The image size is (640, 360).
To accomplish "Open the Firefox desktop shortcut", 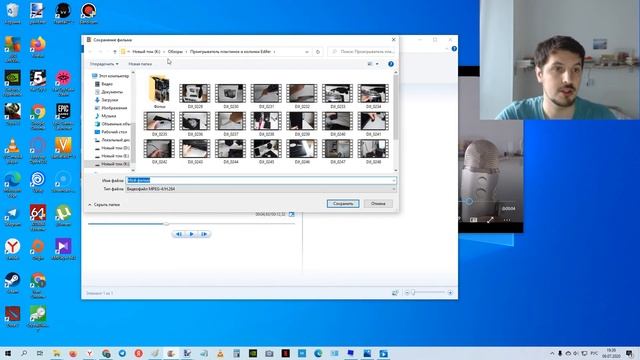I will [x=38, y=47].
